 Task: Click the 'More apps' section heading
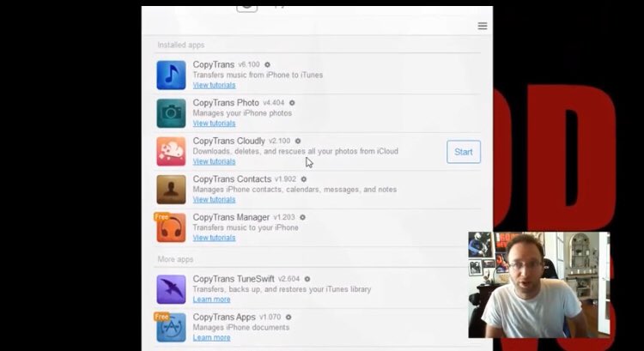click(x=175, y=259)
